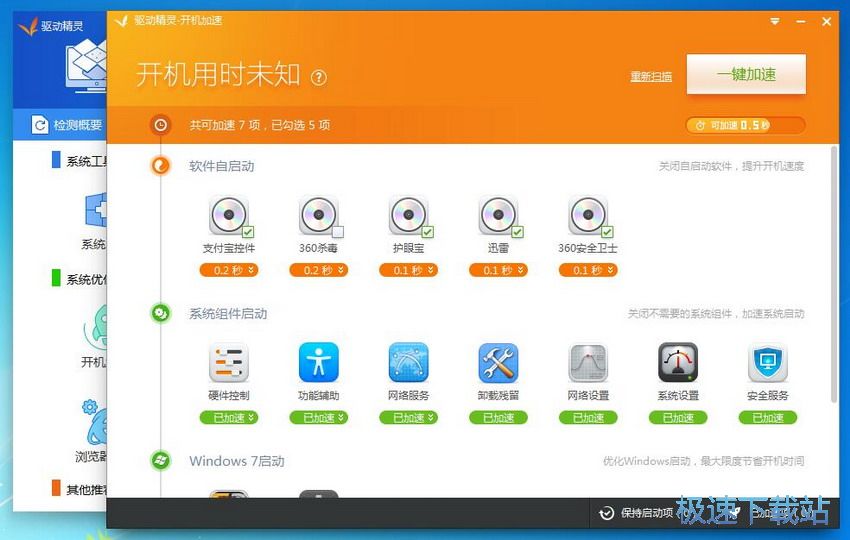Click the 360安全卫士 label

[588, 248]
